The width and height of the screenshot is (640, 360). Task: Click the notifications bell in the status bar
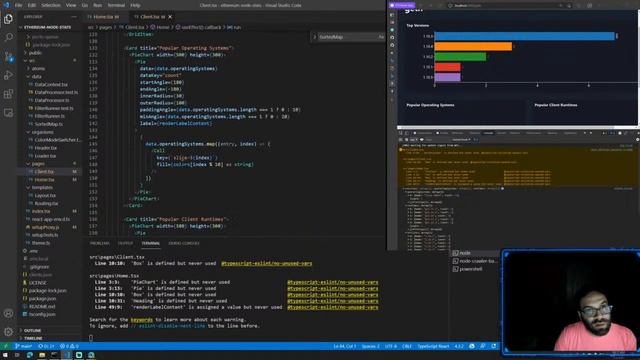tap(494, 346)
